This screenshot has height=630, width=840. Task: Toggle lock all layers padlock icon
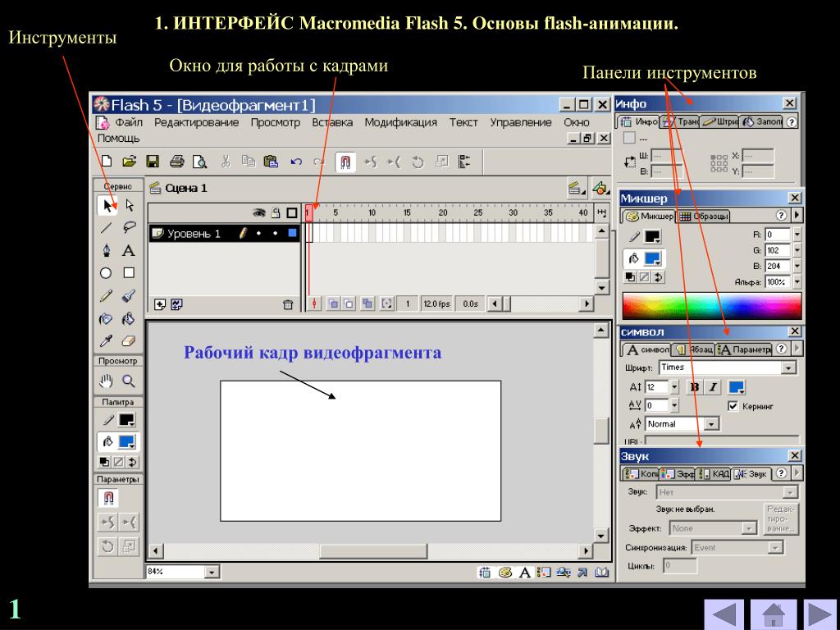coord(276,212)
